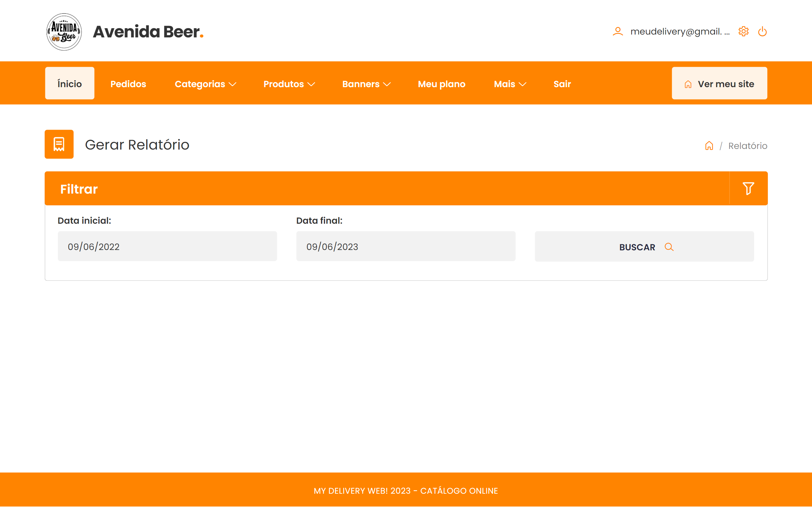Open the Pedidos menu item
The width and height of the screenshot is (812, 507).
pyautogui.click(x=128, y=84)
